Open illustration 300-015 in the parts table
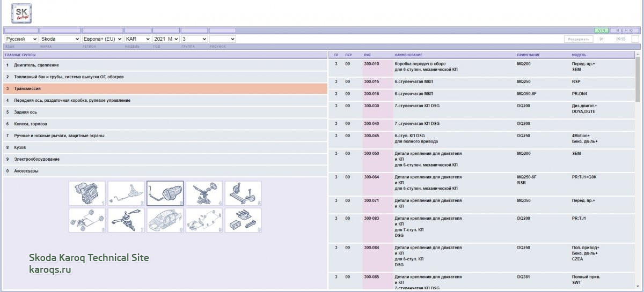644x292 pixels. pos(371,81)
